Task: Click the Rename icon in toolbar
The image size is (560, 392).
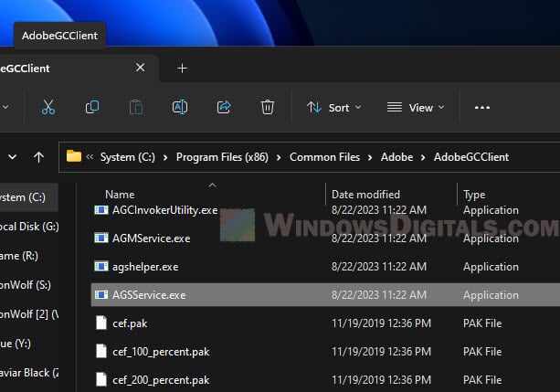Action: 180,107
